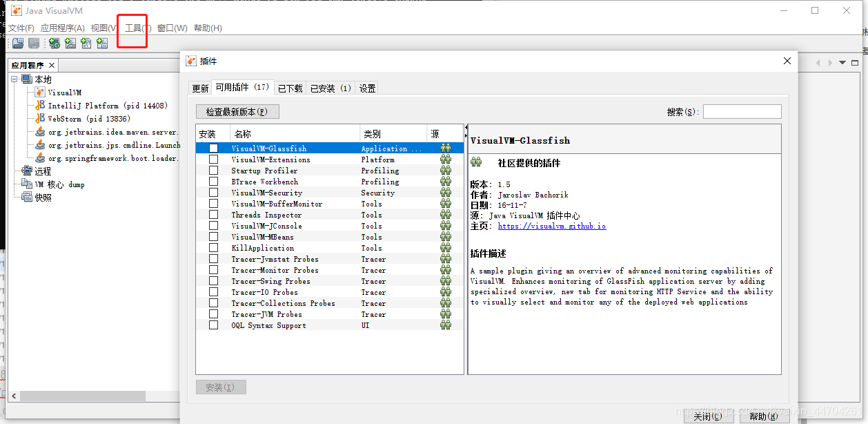Tick the VisualVM-JConsole checkbox
The image size is (868, 424).
tap(214, 226)
